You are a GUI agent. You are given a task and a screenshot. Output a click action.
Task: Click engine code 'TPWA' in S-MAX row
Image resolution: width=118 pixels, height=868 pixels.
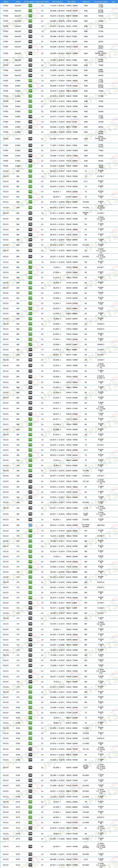tap(101, 101)
